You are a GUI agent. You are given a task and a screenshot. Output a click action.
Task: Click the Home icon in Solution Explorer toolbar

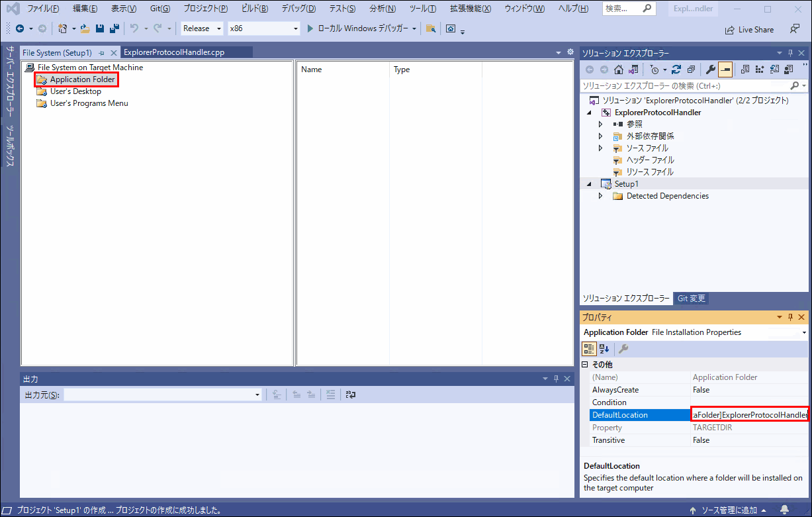tap(619, 70)
